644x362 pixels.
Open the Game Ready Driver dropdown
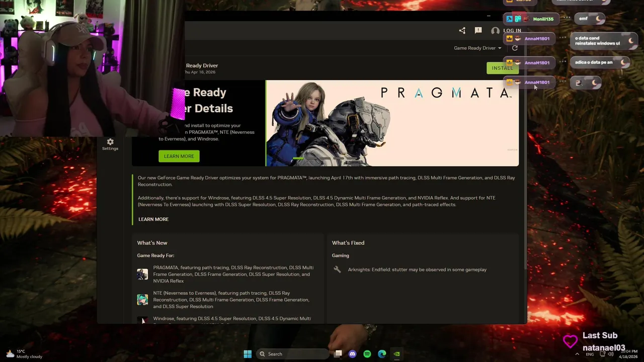[x=477, y=48]
